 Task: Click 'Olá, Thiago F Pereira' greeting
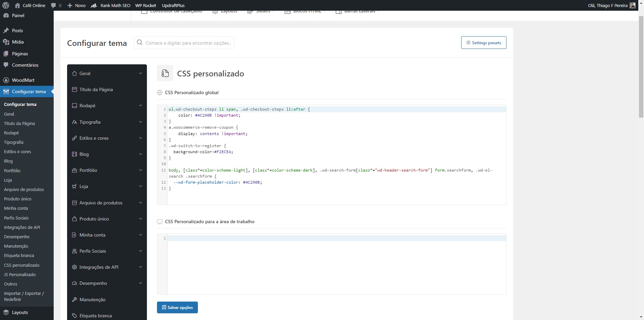coord(607,5)
